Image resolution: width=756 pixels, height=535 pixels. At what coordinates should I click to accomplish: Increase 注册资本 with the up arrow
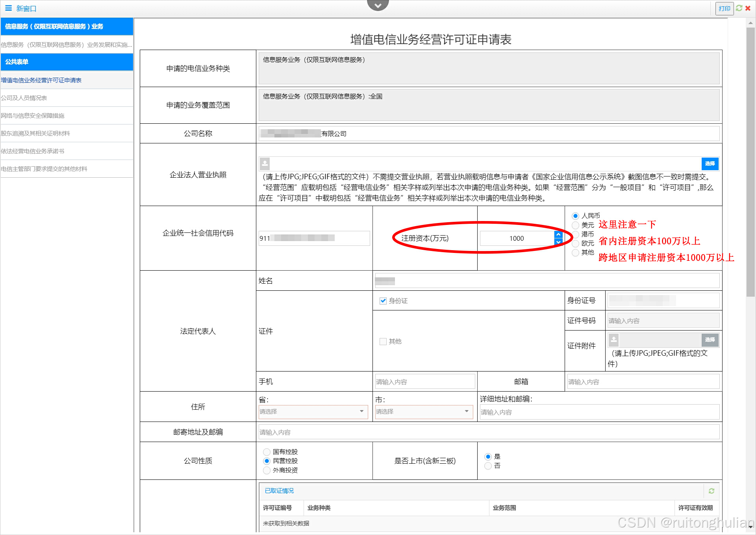click(558, 234)
